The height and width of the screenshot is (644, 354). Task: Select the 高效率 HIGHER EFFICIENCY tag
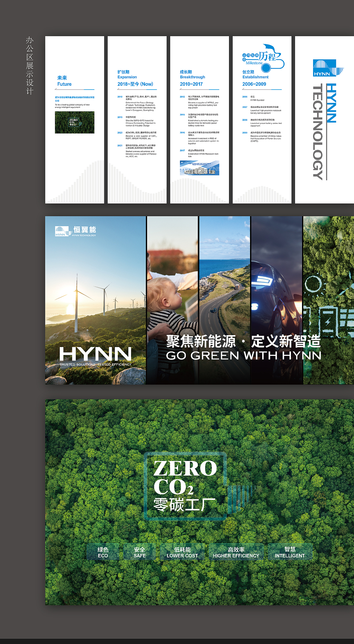coord(236,552)
